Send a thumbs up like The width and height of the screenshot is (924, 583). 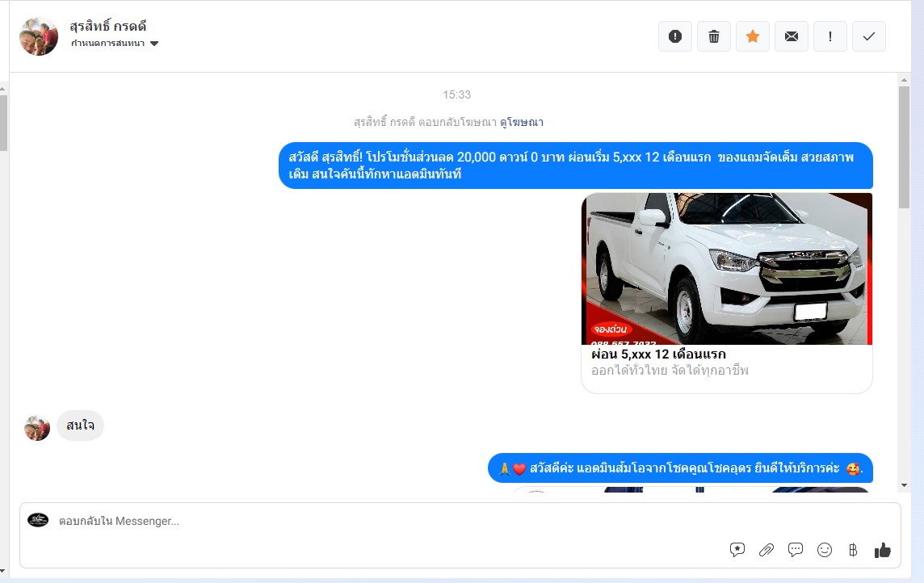point(882,550)
